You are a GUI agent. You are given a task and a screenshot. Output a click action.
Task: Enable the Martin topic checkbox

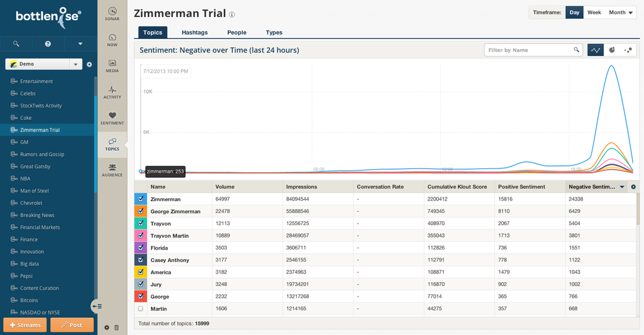click(x=141, y=309)
